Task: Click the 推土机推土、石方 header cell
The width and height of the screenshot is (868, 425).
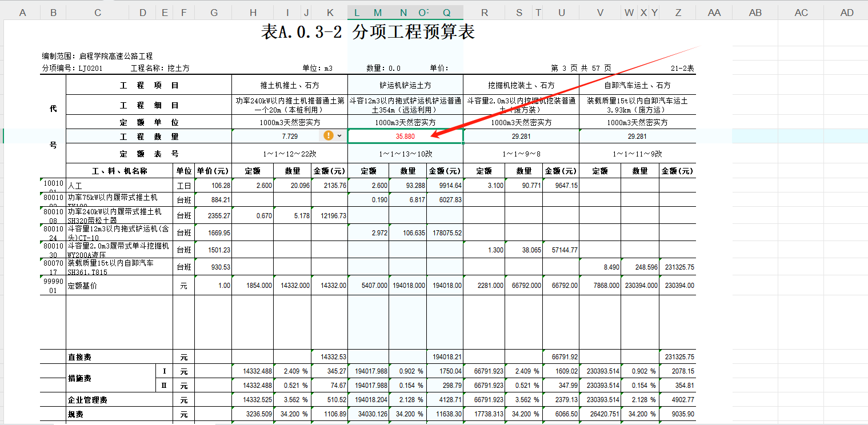Action: click(290, 85)
